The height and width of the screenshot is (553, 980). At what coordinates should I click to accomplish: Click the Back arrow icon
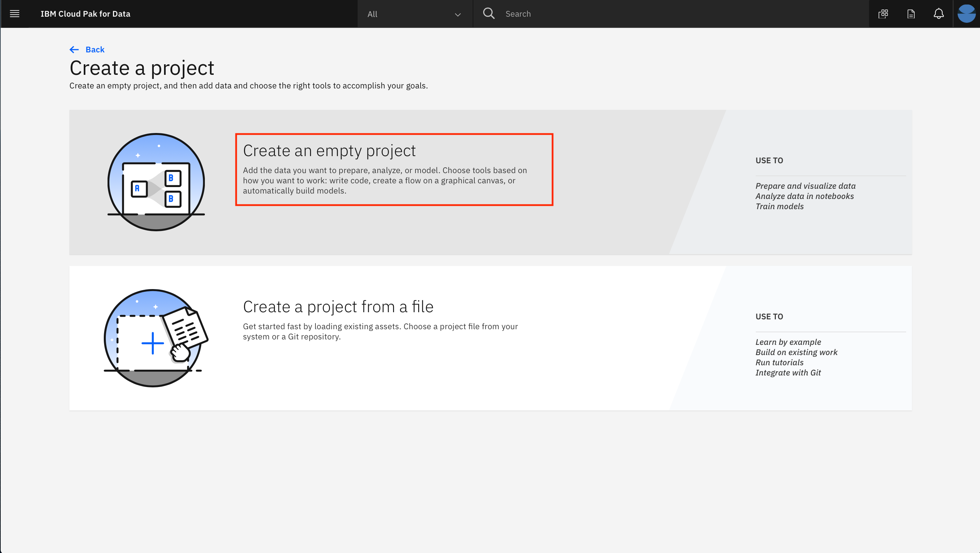pyautogui.click(x=73, y=49)
